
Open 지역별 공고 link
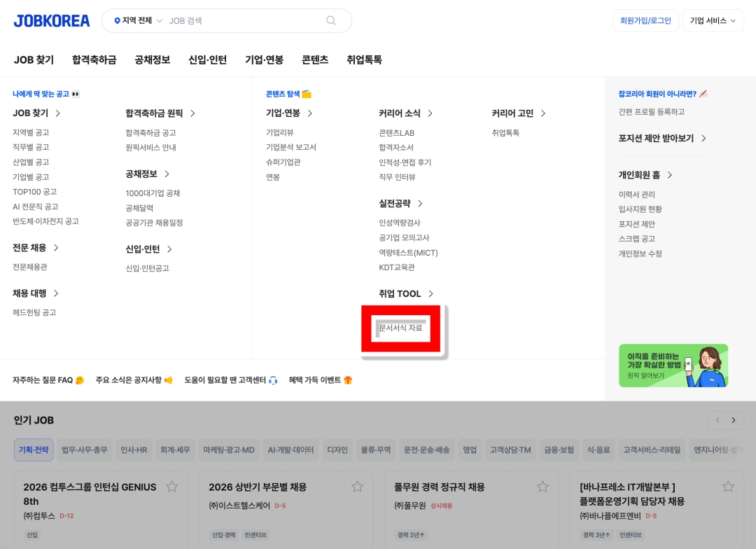(31, 132)
